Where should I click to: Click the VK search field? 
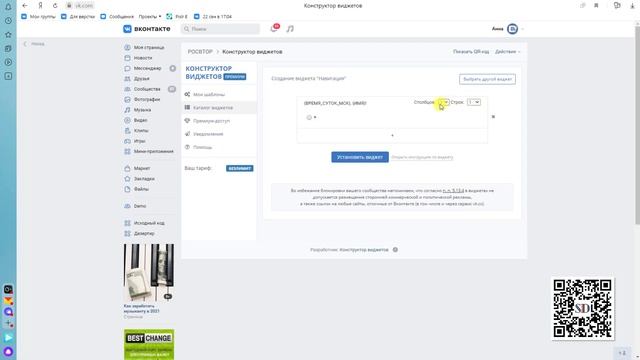220,29
